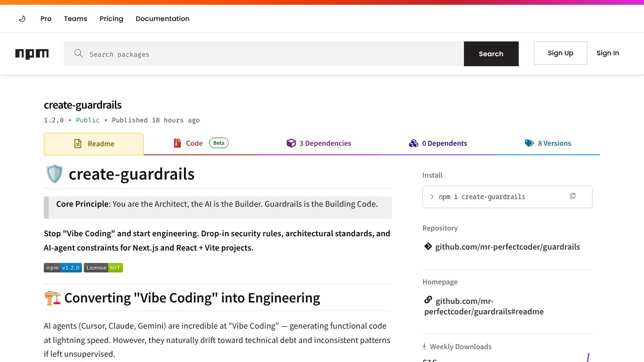This screenshot has height=362, width=644.
Task: Click the 1.2.0 version number under title
Action: (54, 120)
